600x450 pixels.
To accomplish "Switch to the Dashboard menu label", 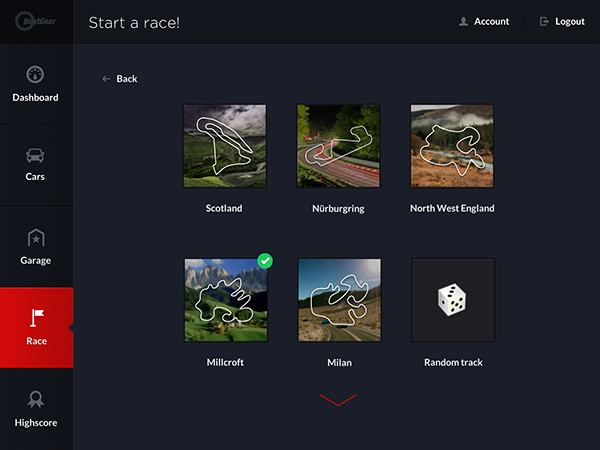I will tap(36, 98).
